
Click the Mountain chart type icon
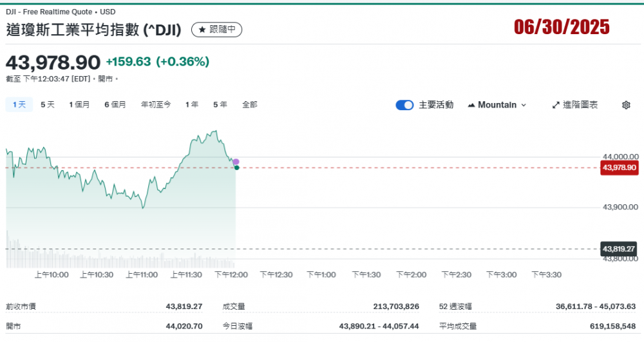(471, 105)
